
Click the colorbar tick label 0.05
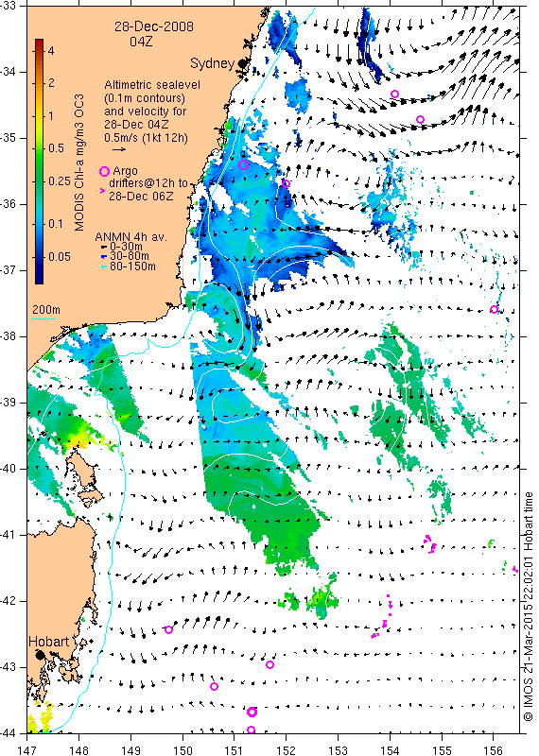60,256
